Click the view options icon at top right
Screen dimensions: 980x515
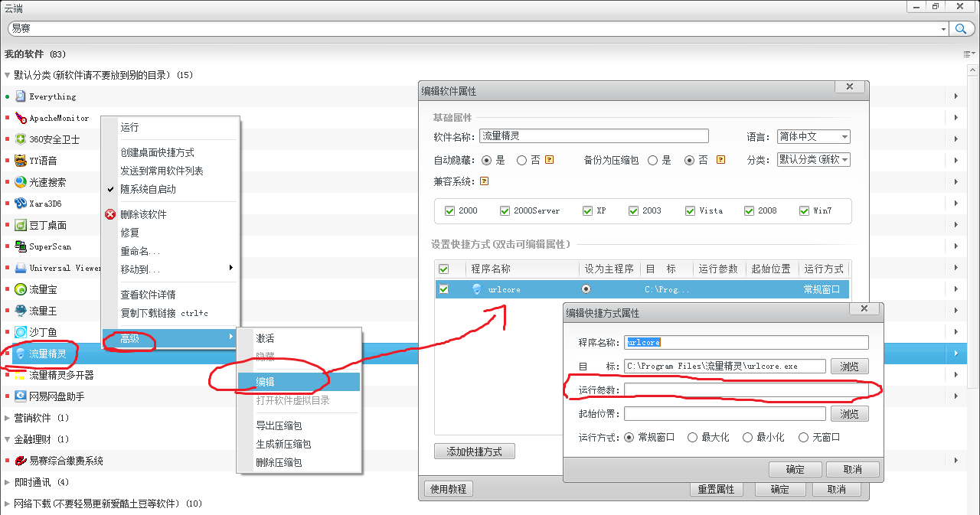968,54
